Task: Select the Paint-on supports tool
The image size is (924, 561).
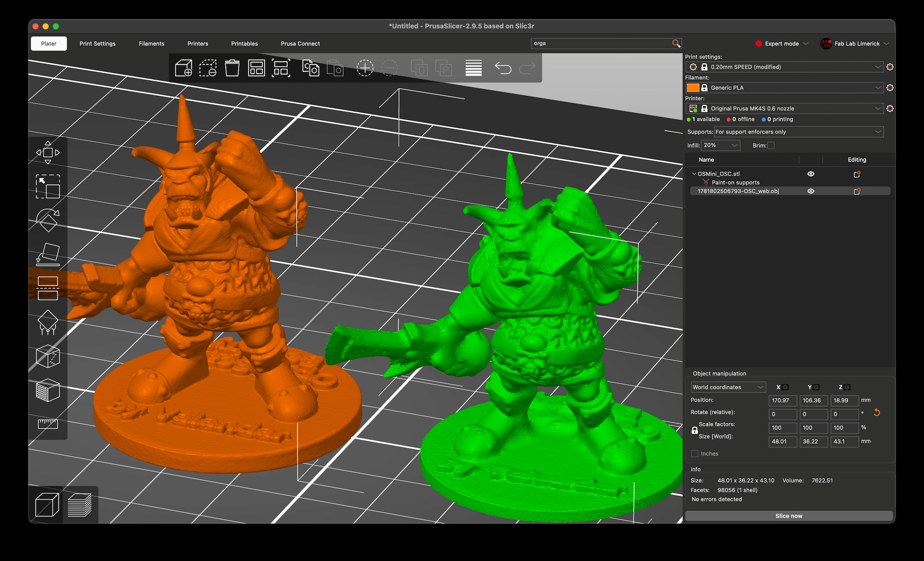Action: click(48, 322)
